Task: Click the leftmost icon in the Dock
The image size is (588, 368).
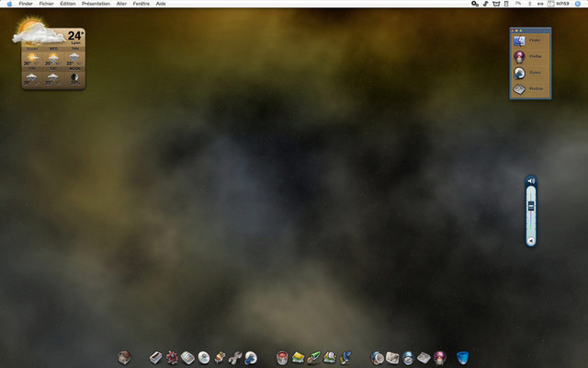Action: [x=125, y=356]
